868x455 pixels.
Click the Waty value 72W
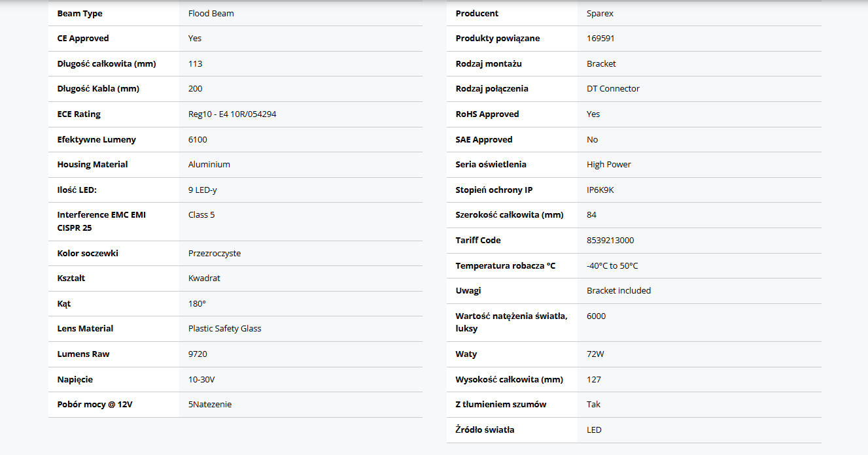595,354
